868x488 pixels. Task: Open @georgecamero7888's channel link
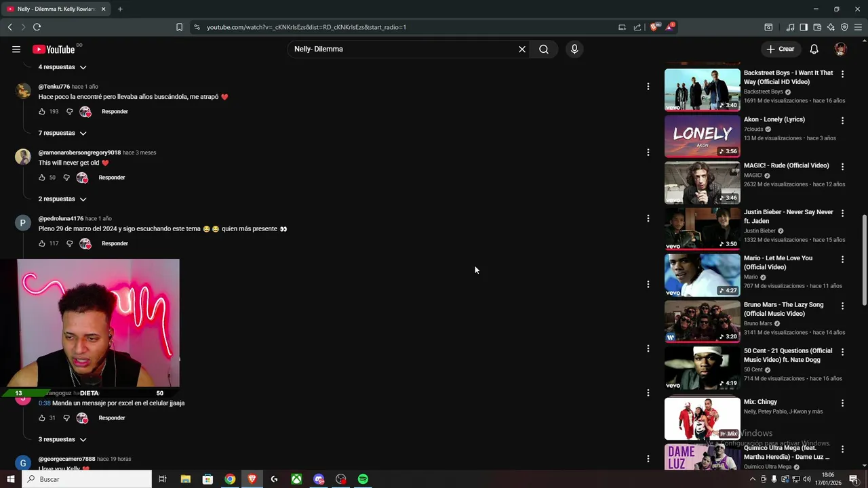click(x=66, y=459)
